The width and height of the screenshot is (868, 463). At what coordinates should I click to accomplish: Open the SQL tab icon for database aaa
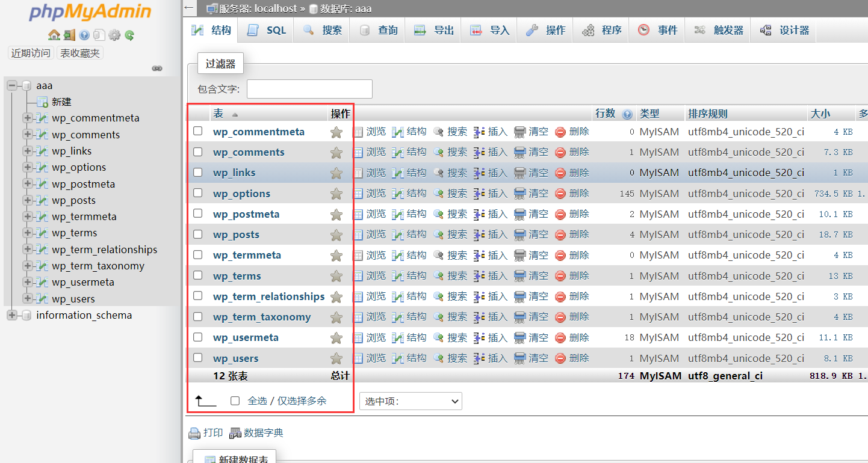(253, 29)
